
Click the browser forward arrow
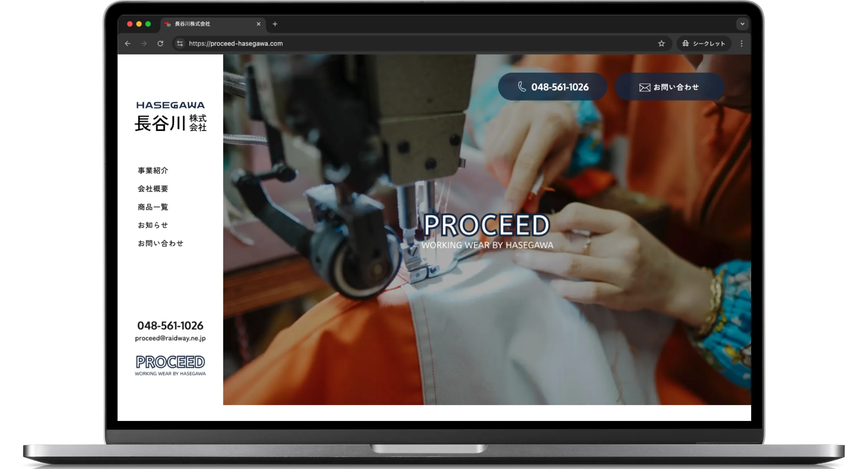[x=144, y=43]
